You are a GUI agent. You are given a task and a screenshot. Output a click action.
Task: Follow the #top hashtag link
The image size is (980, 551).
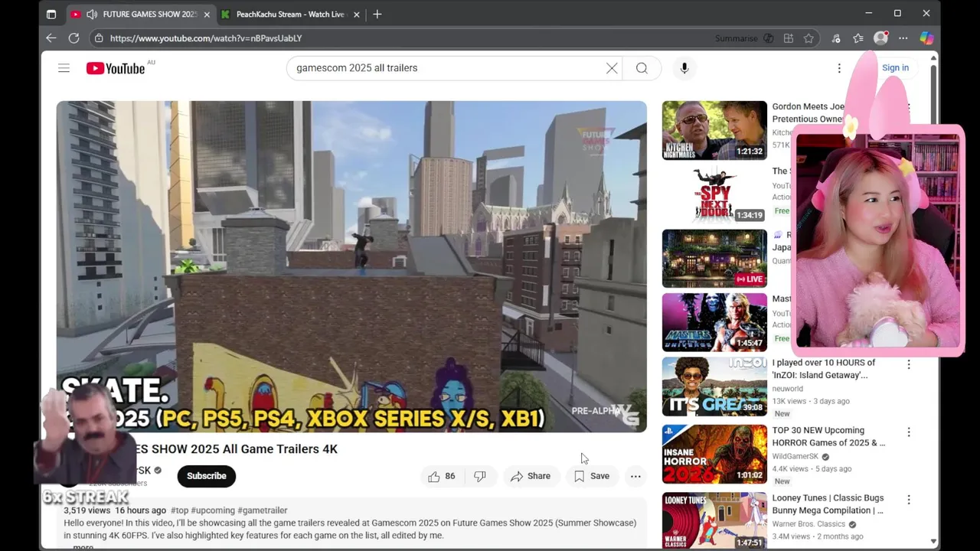coord(179,510)
